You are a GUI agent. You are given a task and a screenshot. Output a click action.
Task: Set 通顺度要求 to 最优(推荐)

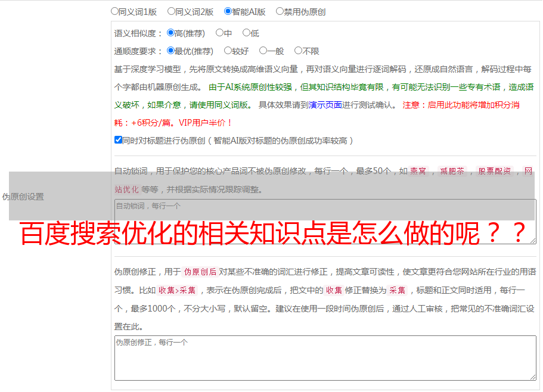click(x=170, y=51)
